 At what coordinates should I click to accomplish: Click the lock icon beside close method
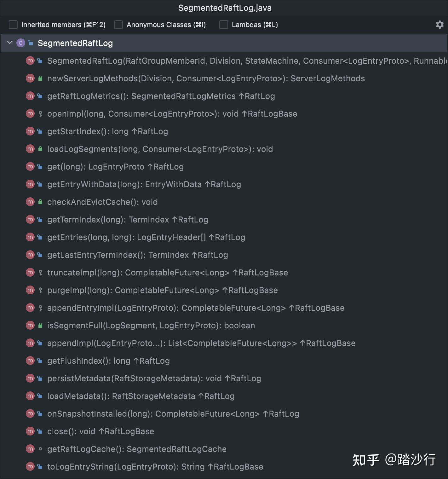coord(39,431)
